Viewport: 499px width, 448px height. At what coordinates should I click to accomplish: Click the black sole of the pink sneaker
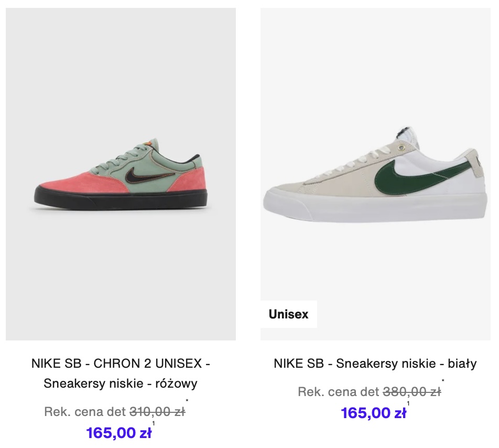tap(121, 199)
